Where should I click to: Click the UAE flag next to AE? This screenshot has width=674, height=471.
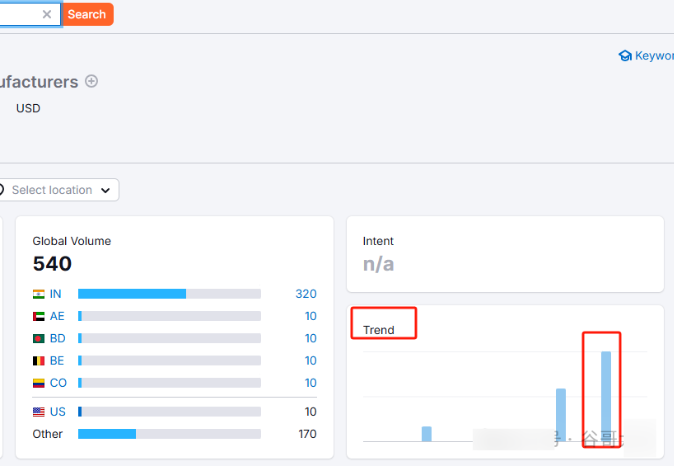[x=39, y=316]
